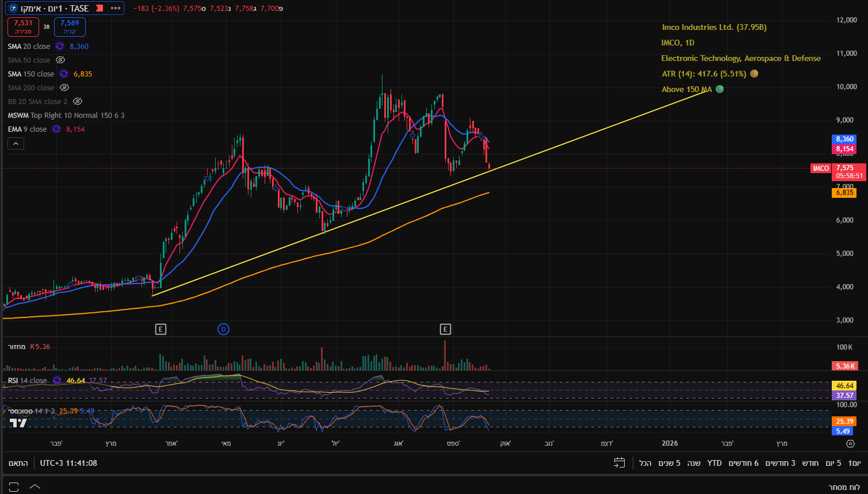Viewport: 868px width, 494px height.
Task: Click the התאם button in bottom bar
Action: [x=18, y=463]
